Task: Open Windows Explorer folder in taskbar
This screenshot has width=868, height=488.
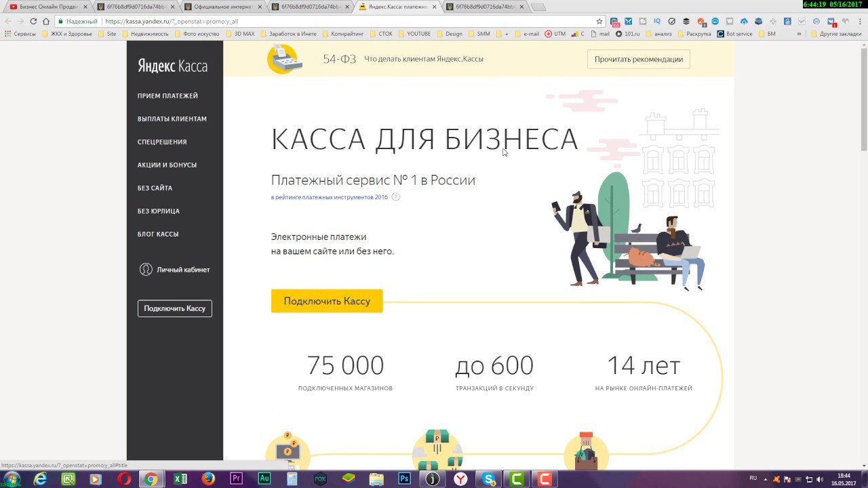Action: pos(376,479)
